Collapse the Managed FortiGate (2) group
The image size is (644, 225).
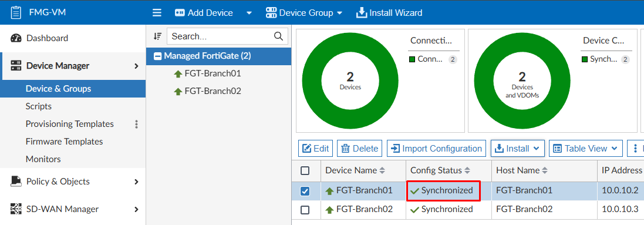click(x=158, y=56)
